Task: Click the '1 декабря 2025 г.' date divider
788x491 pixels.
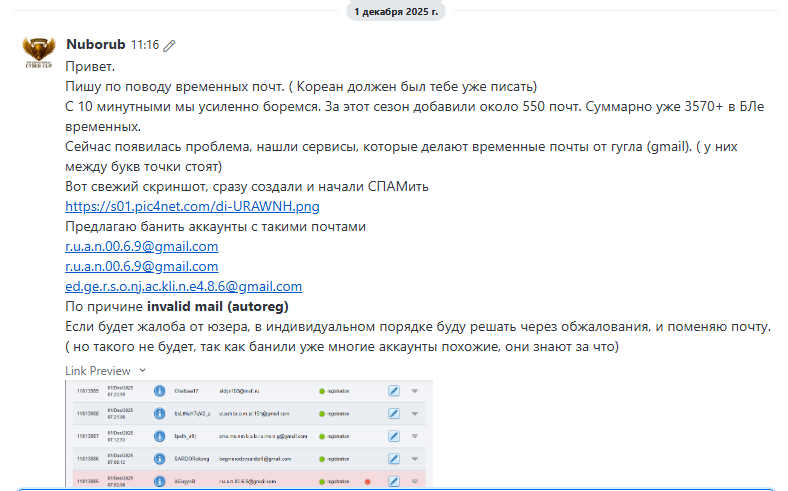Action: [x=396, y=12]
